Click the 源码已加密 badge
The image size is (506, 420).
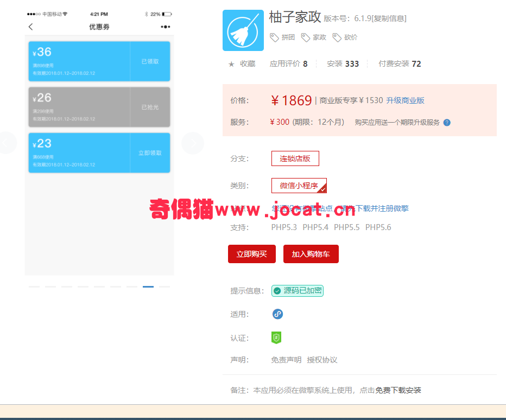(x=298, y=291)
